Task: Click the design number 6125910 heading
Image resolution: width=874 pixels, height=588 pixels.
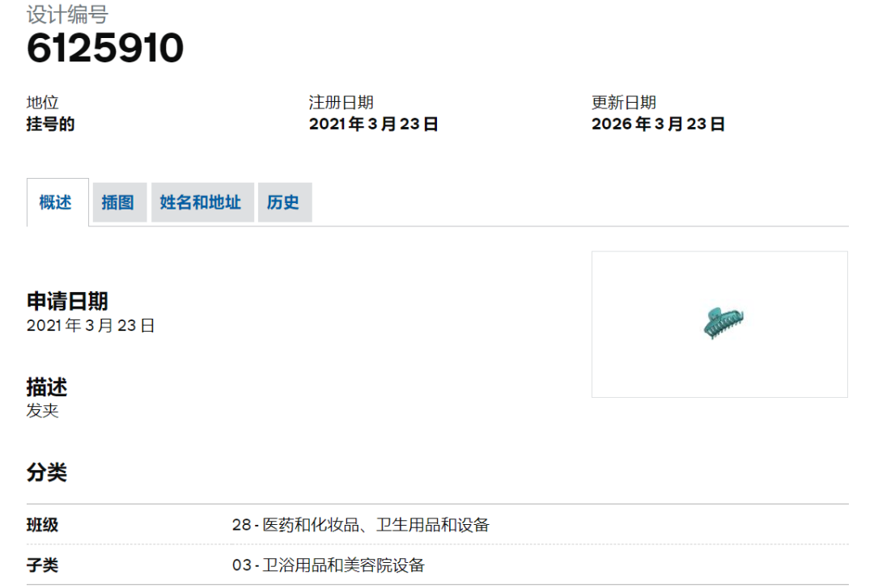Action: 105,49
